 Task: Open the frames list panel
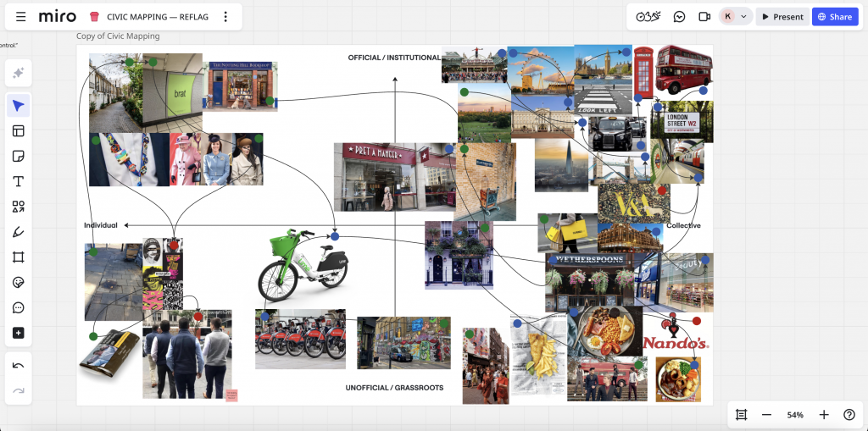coord(742,415)
